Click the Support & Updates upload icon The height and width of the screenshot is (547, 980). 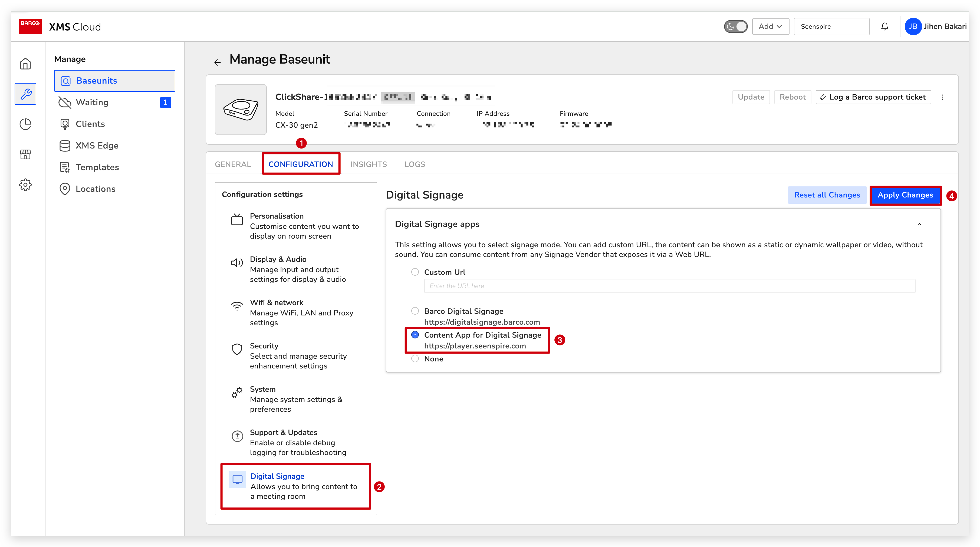point(237,436)
